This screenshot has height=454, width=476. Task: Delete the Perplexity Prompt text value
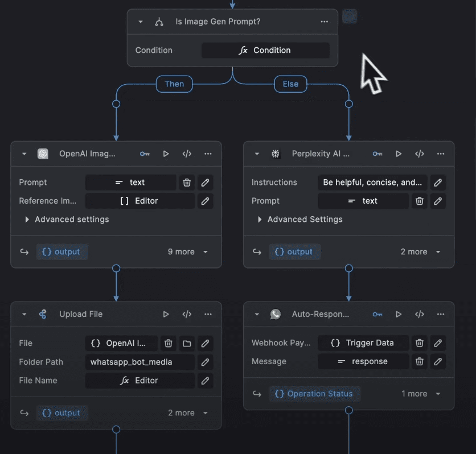point(419,201)
